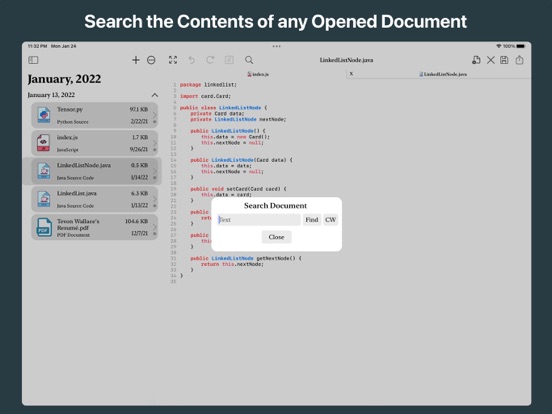Select the Tensor.py file name
This screenshot has height=414, width=552.
coord(70,109)
